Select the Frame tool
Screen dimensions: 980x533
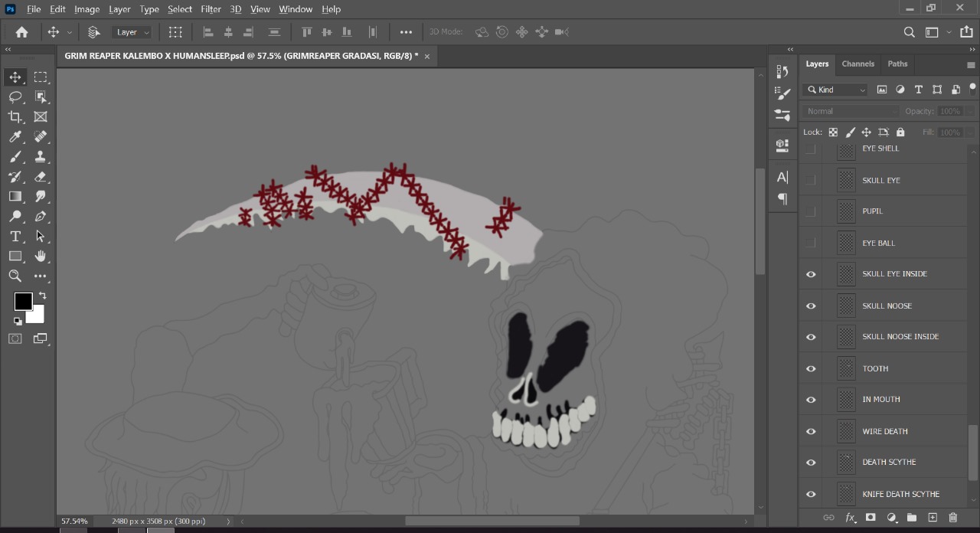(x=41, y=116)
